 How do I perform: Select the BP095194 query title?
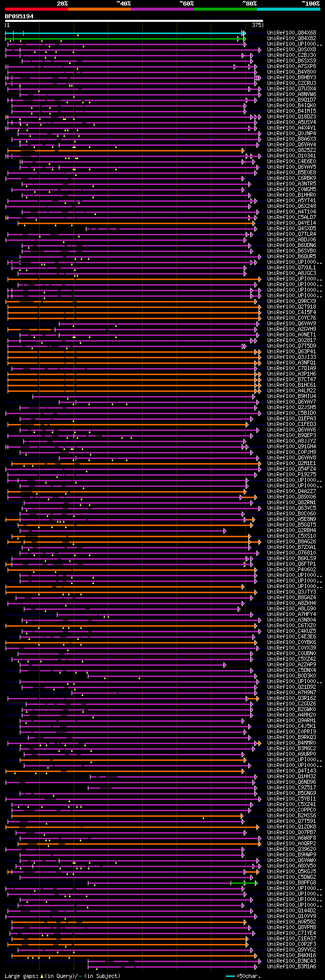pos(19,16)
